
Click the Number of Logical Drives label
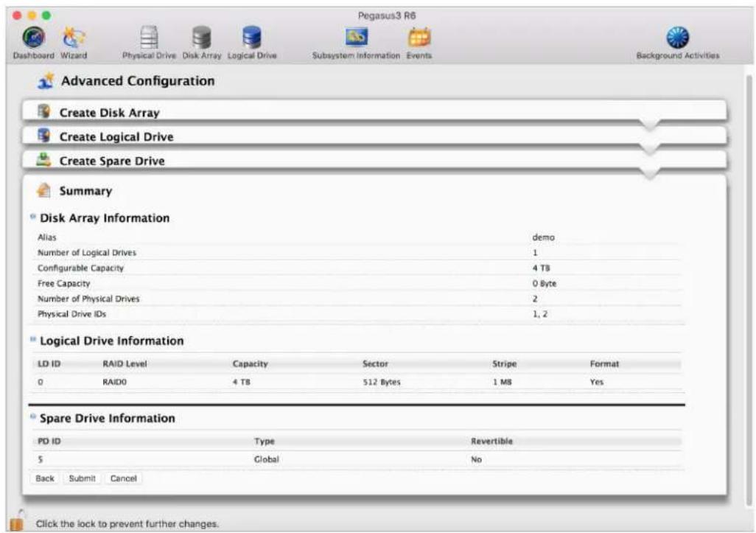[x=87, y=253]
